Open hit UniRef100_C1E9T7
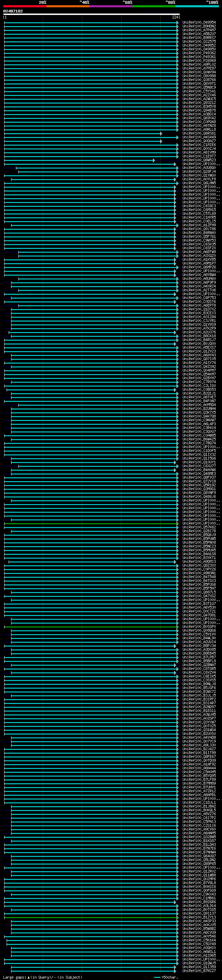 199,156
